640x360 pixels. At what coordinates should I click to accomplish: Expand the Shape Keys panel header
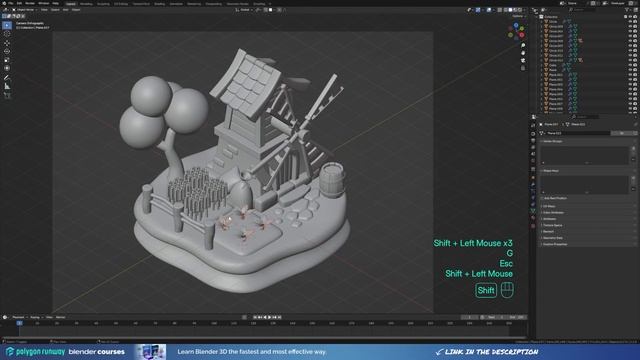click(551, 171)
